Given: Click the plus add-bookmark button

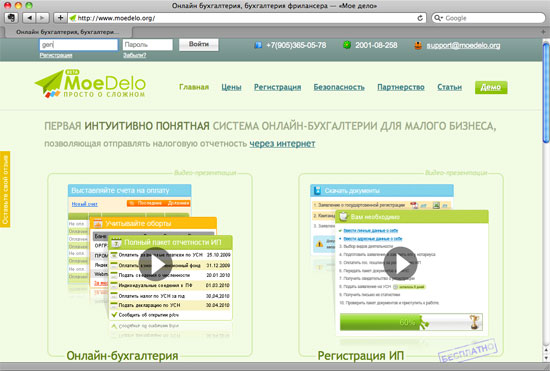Looking at the screenshot, I should coord(60,18).
